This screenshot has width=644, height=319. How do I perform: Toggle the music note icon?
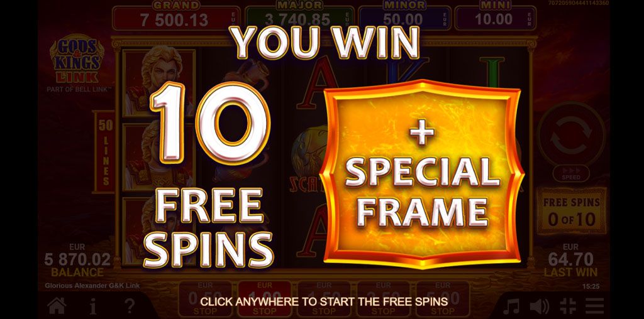(x=511, y=306)
